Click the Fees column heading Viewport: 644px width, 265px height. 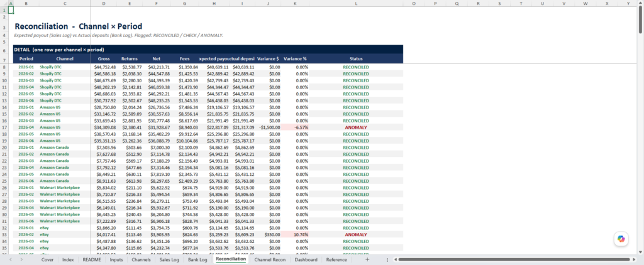[x=184, y=58]
